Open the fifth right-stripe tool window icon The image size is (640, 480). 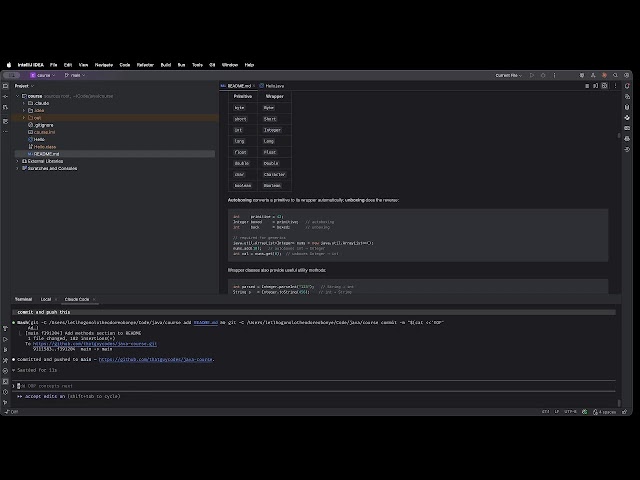tap(627, 128)
